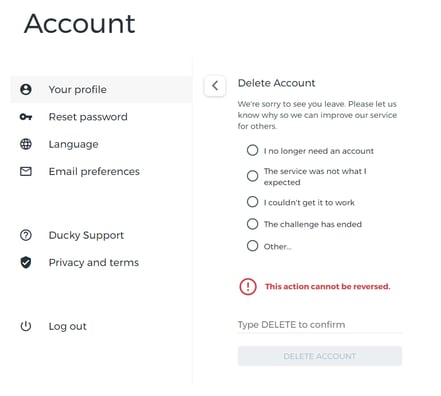441x396 pixels.
Task: Click the DELETE ACCOUNT button
Action: (x=320, y=356)
